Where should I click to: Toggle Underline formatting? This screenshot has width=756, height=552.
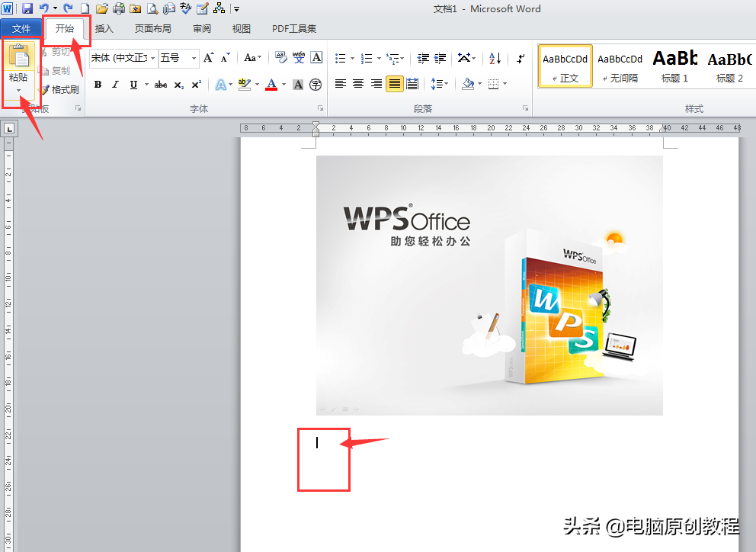pos(133,85)
